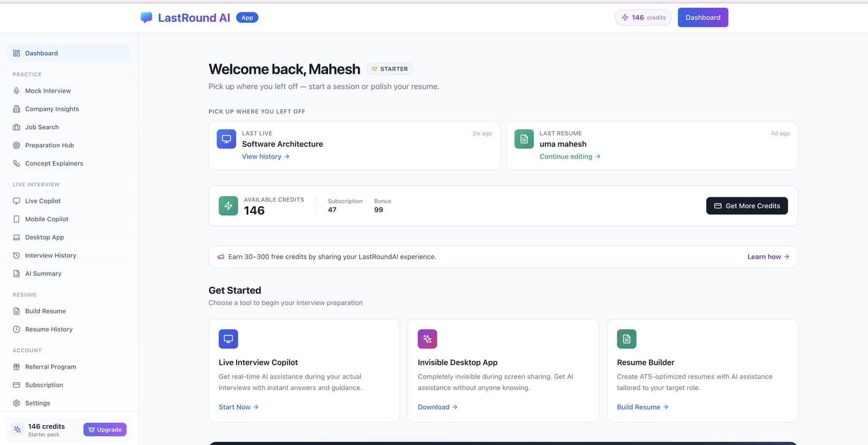Click the Continue editing link
This screenshot has height=445, width=868.
click(x=570, y=157)
